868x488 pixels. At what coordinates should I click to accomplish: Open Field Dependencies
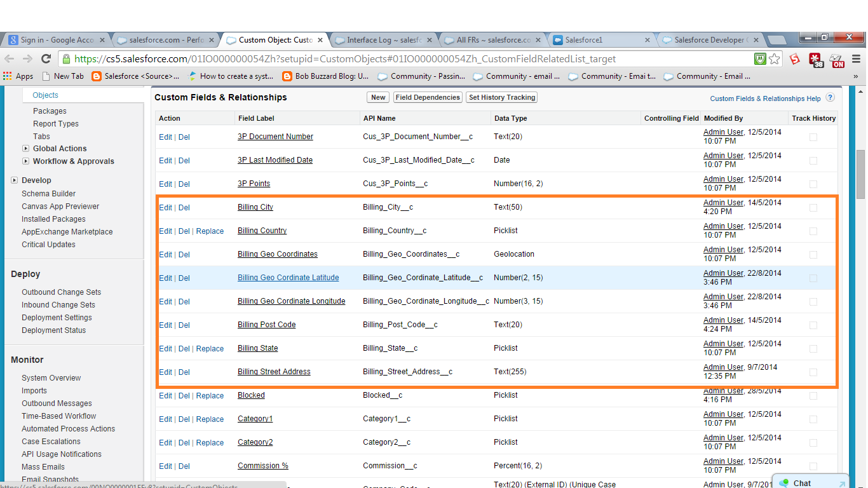tap(428, 97)
